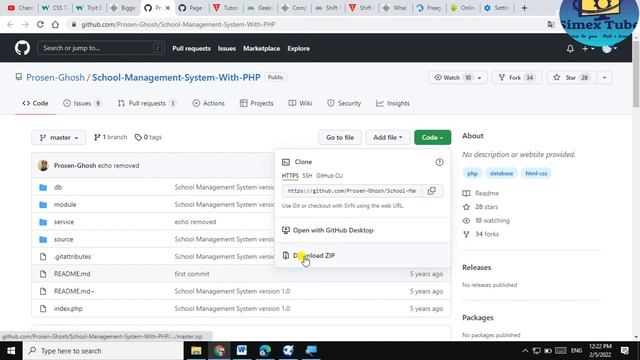Select the GitHub CLI clone option
The height and width of the screenshot is (360, 640).
click(x=329, y=176)
